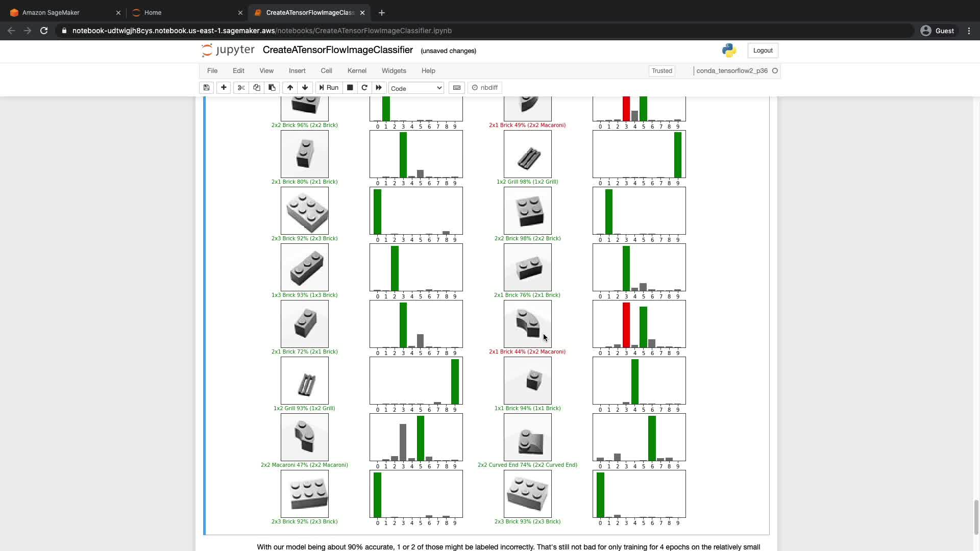Click the save and checkpoint icon
Viewport: 980px width, 551px height.
(206, 88)
